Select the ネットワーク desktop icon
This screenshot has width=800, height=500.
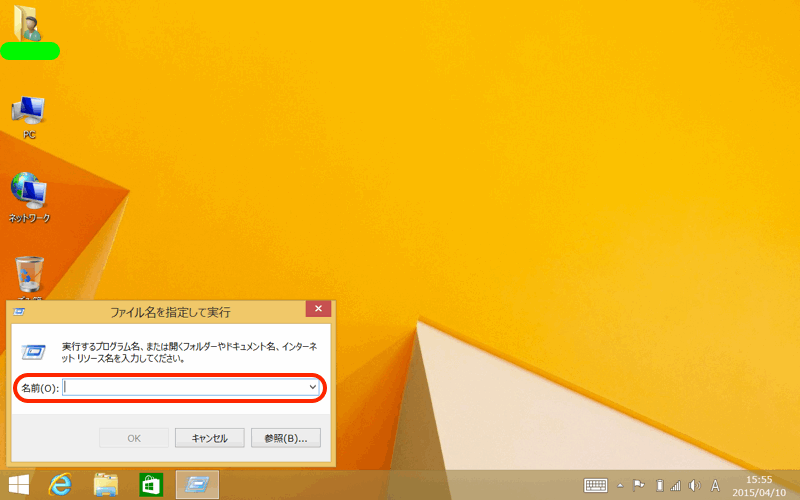click(x=28, y=190)
